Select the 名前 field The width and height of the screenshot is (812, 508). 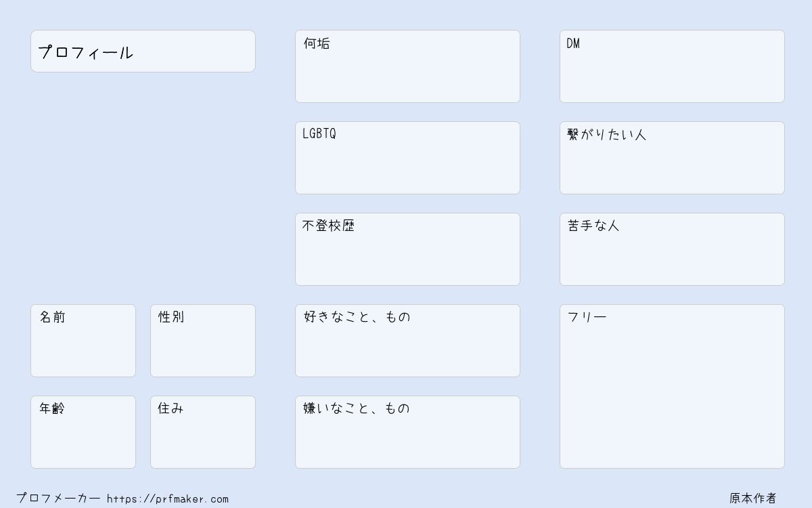83,341
